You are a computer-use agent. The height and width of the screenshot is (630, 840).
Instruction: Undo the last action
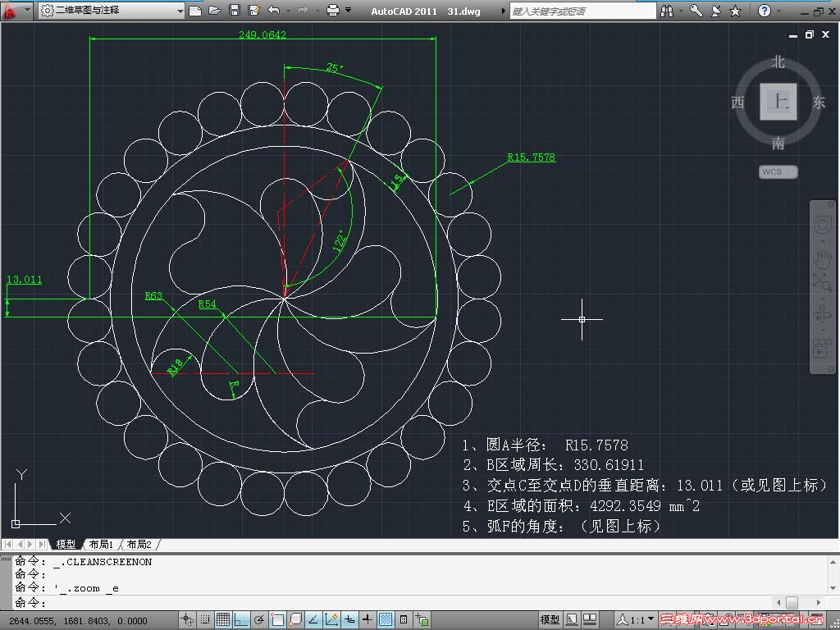click(x=274, y=10)
